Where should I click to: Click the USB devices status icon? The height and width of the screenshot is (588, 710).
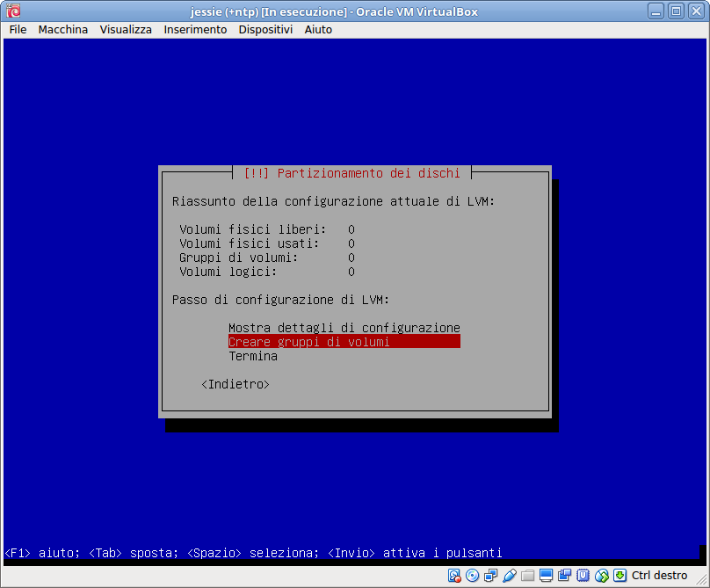(510, 576)
